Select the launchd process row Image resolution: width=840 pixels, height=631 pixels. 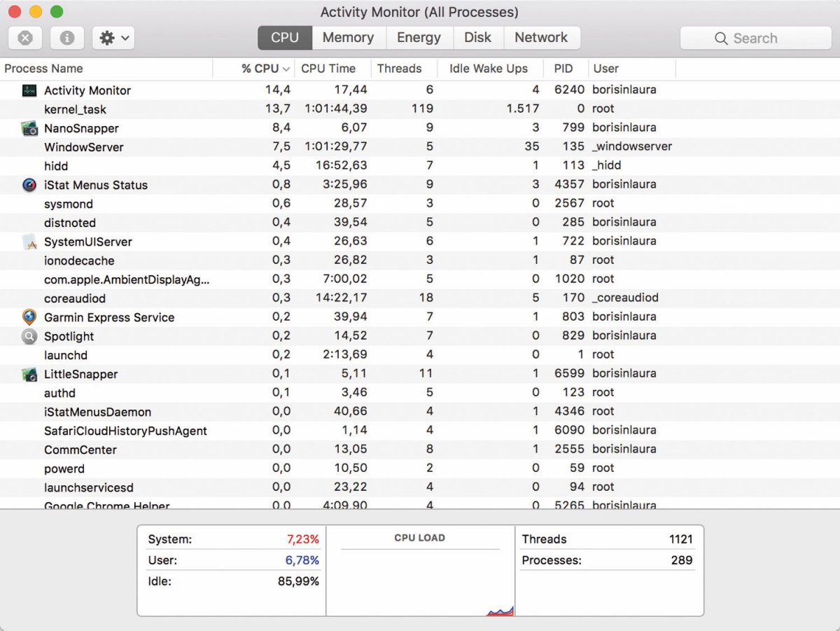pos(420,355)
